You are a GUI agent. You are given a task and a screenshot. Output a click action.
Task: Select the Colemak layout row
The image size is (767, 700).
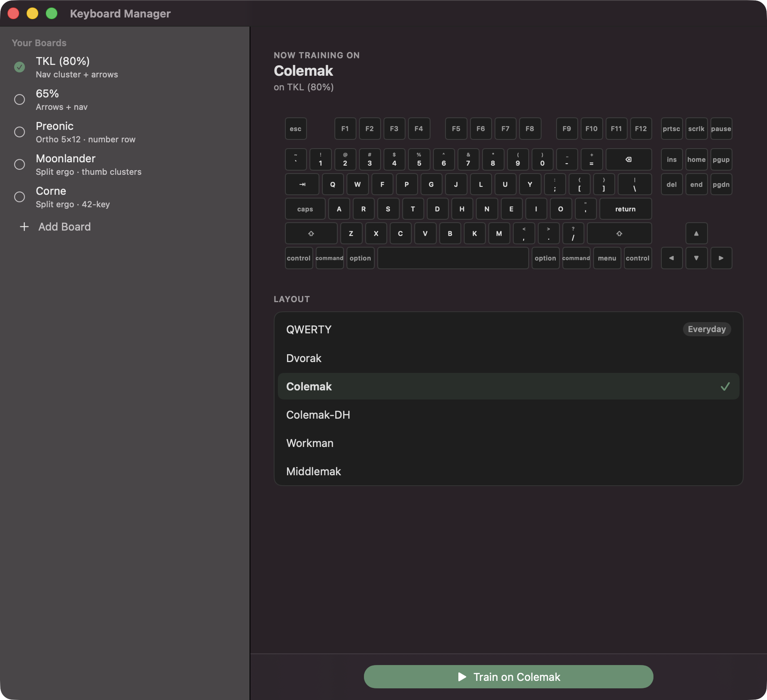[x=508, y=386]
